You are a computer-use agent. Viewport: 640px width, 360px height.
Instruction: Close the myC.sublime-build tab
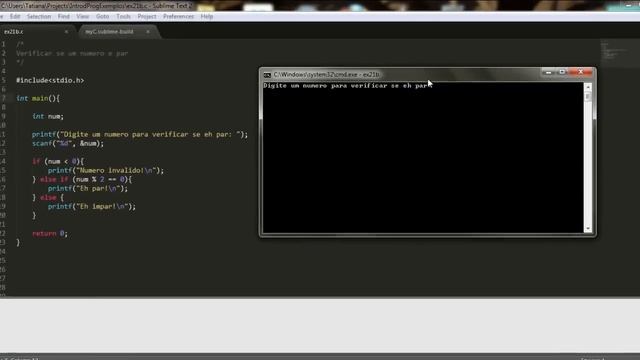point(148,31)
